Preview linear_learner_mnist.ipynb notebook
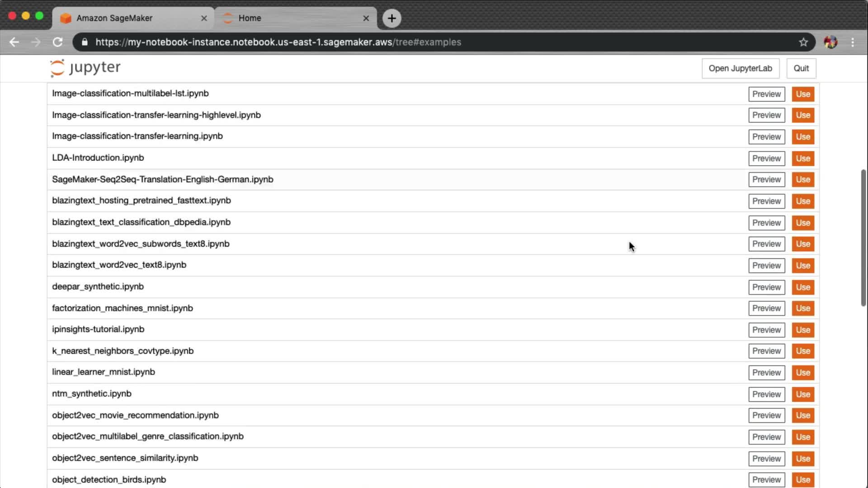 click(766, 373)
